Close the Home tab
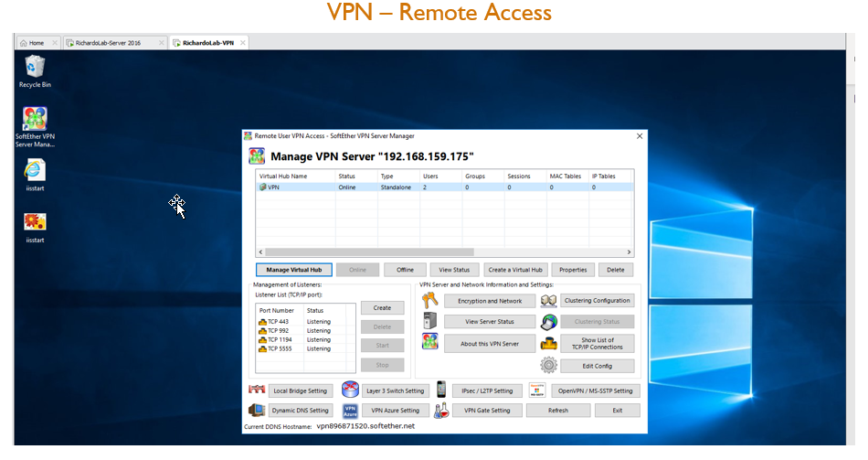 coord(55,43)
